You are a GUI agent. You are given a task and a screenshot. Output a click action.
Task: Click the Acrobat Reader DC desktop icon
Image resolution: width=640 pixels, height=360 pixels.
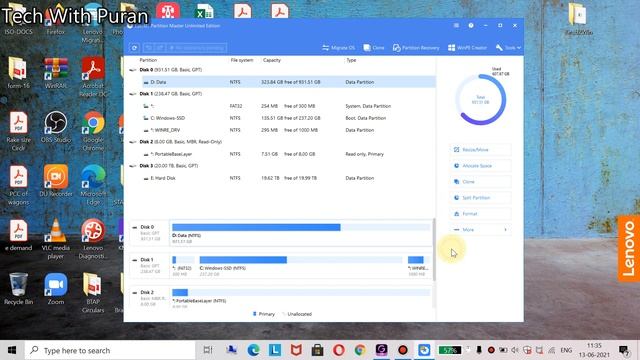[93, 77]
